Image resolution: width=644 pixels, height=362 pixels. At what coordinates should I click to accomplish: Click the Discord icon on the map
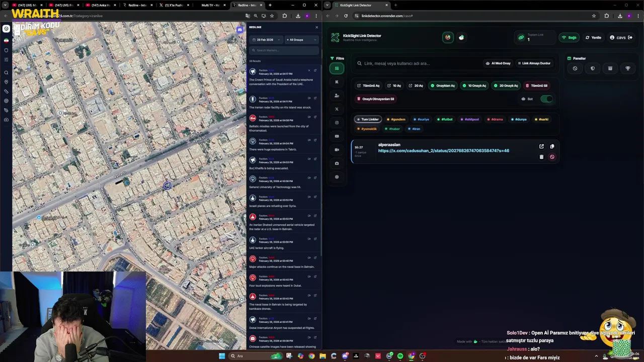click(x=240, y=30)
